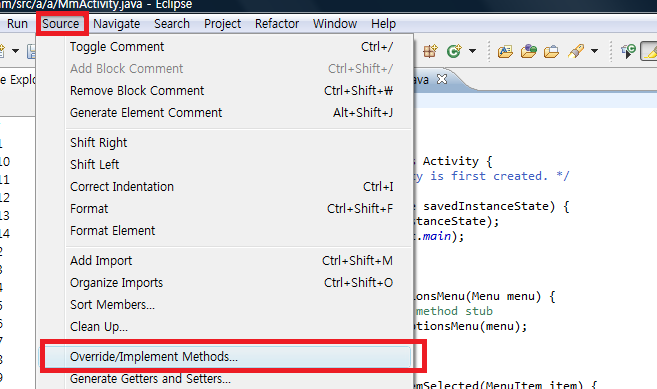Click the Source menu in menu bar
This screenshot has height=389, width=657.
coord(61,24)
